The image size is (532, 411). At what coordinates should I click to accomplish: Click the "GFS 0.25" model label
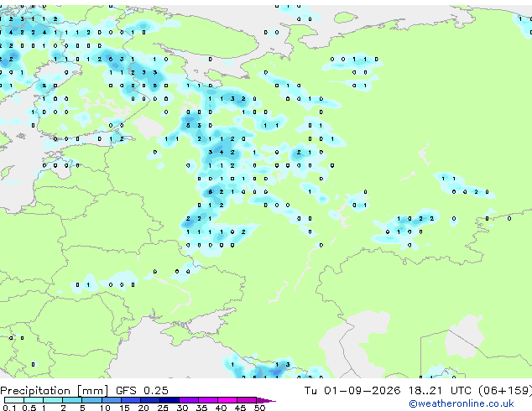point(142,391)
